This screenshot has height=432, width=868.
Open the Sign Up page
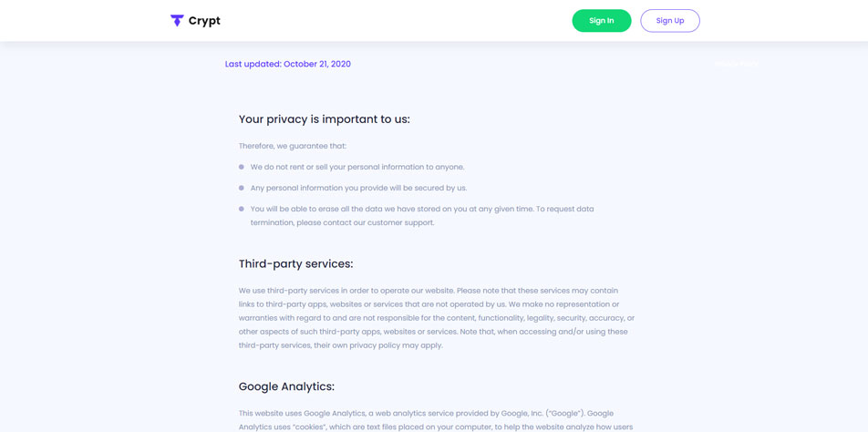click(x=669, y=21)
